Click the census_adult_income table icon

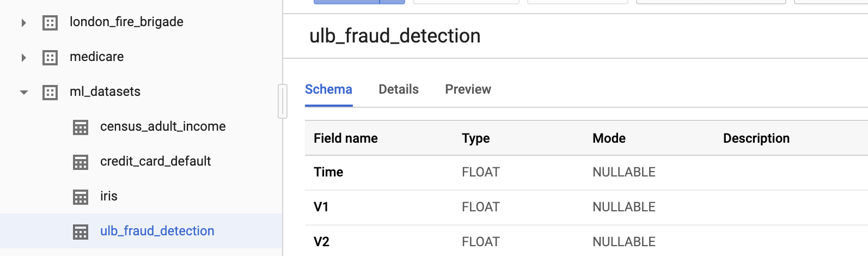(81, 127)
